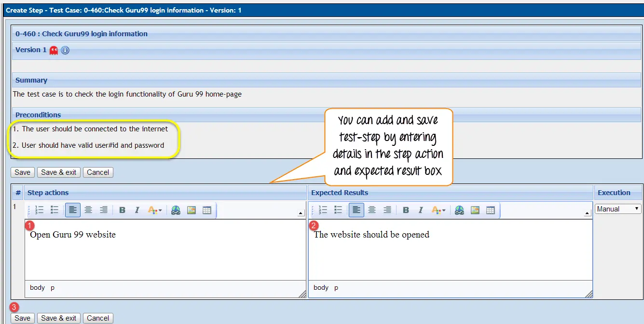This screenshot has width=644, height=324.
Task: Insert link in Step actions editor
Action: (x=176, y=210)
